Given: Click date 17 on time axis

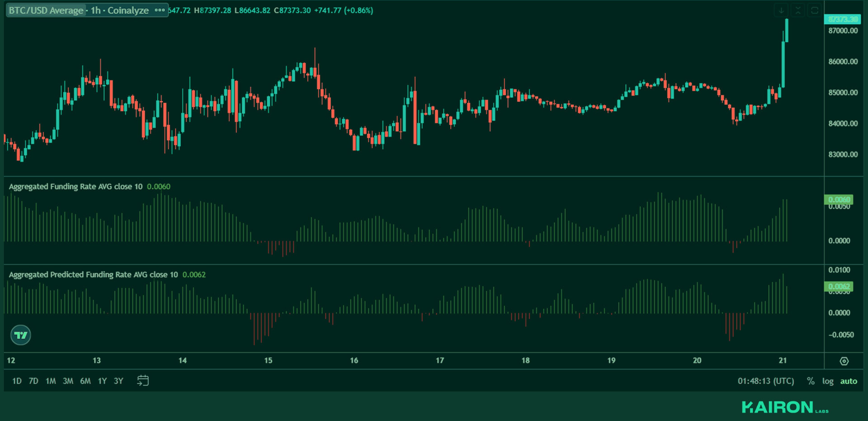Looking at the screenshot, I should coord(440,360).
